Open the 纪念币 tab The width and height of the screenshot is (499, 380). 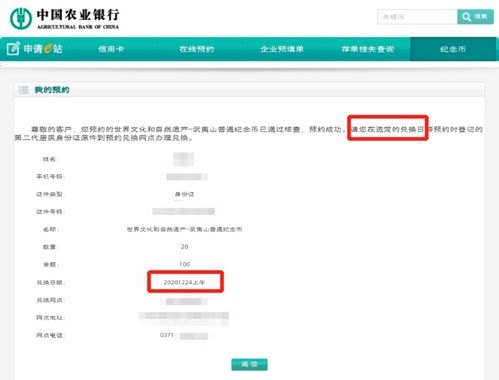(x=453, y=49)
